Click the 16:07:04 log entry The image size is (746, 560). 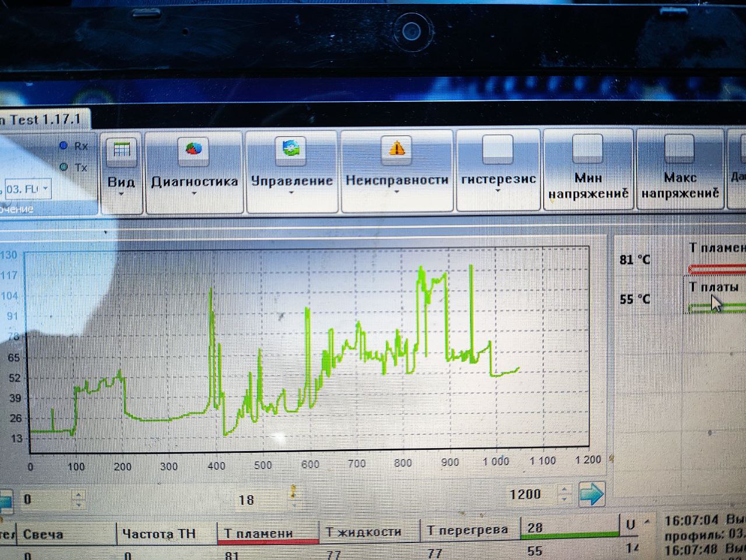[x=705, y=520]
